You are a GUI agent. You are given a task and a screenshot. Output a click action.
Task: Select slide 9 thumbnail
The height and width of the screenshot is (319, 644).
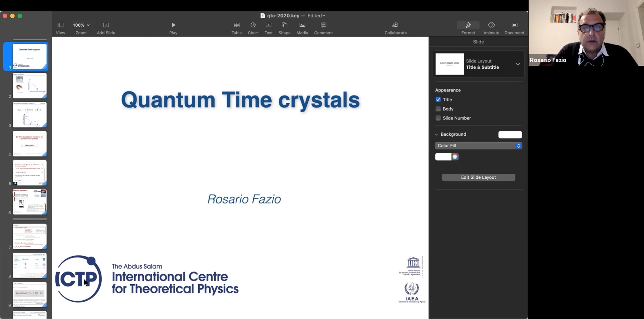click(x=29, y=294)
